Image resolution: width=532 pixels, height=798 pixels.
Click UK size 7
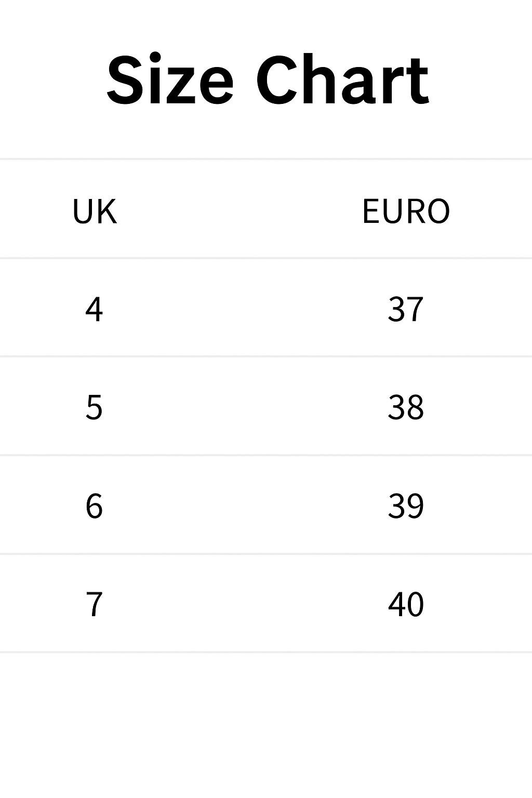click(x=94, y=604)
